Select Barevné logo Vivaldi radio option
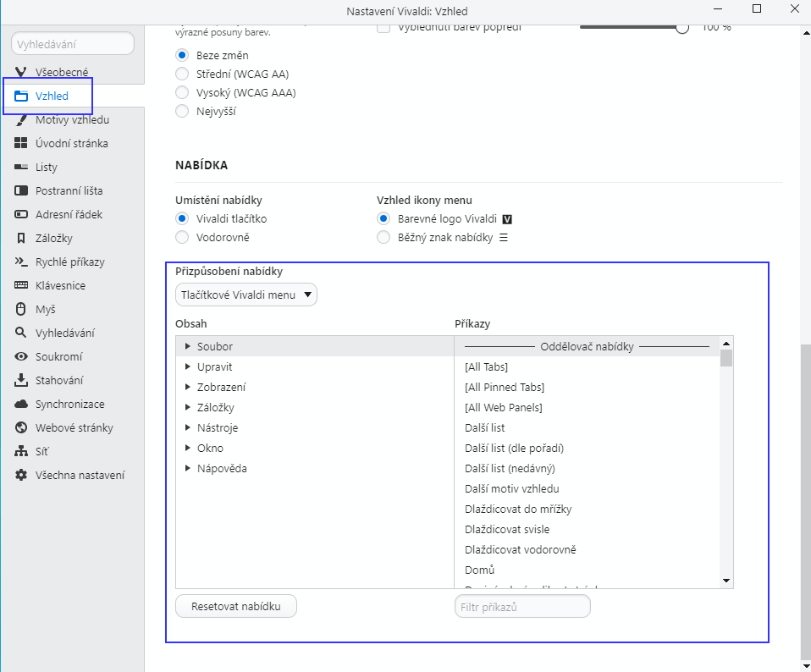The image size is (811, 672). tap(383, 218)
